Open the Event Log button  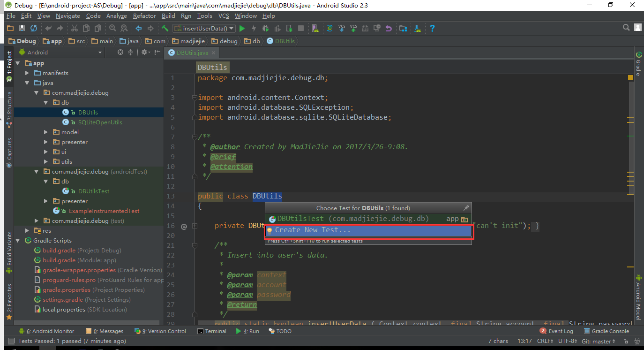pos(556,331)
